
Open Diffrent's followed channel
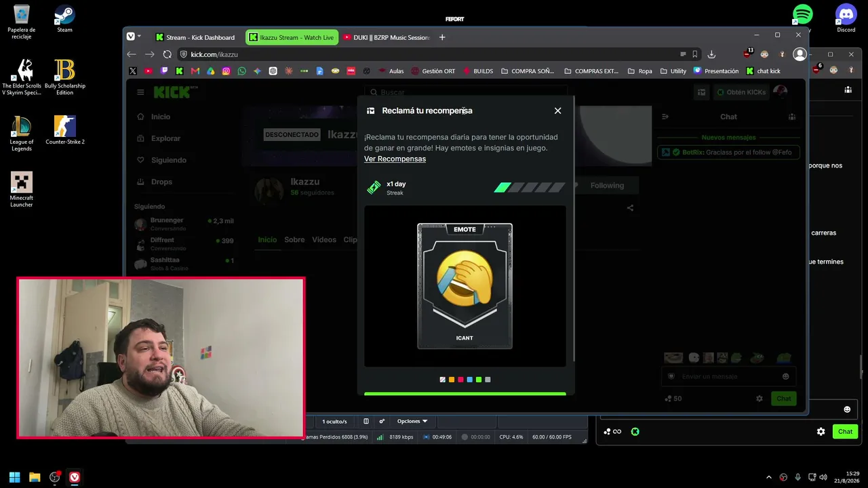184,243
